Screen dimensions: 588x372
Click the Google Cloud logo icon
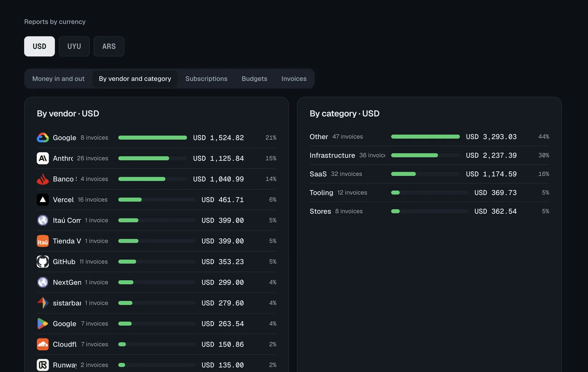[43, 138]
